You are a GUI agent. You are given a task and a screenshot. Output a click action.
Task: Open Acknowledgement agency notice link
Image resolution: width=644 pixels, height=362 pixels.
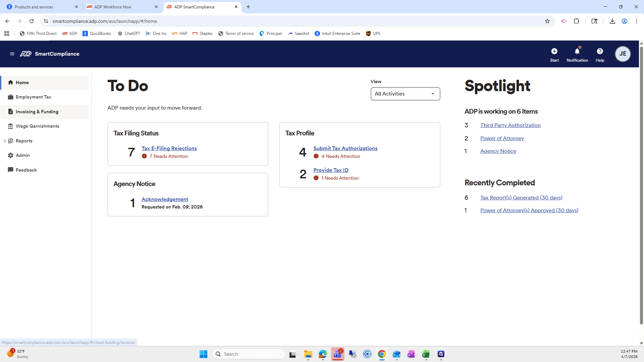(165, 199)
